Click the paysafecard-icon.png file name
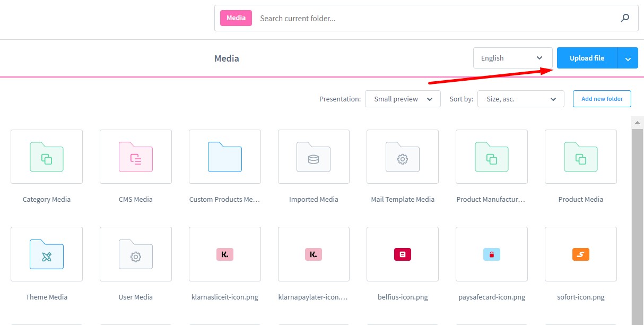 [492, 297]
